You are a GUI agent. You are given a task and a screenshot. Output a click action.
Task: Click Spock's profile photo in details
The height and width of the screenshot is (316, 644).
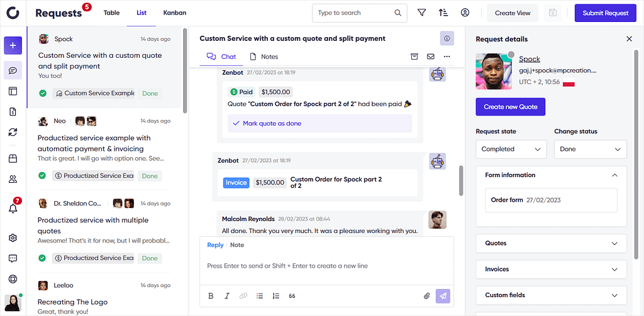tap(494, 72)
